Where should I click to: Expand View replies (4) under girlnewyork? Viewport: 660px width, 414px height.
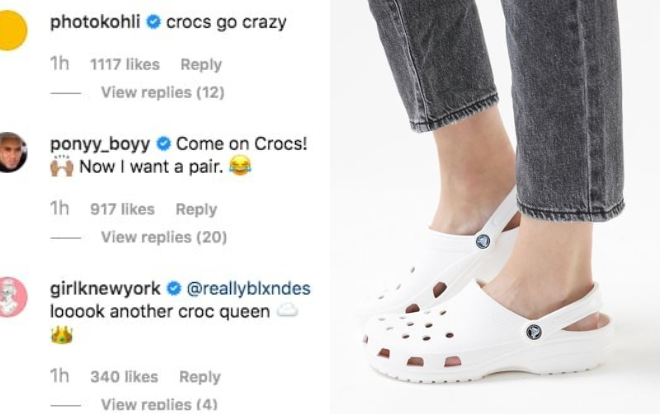pos(159,404)
